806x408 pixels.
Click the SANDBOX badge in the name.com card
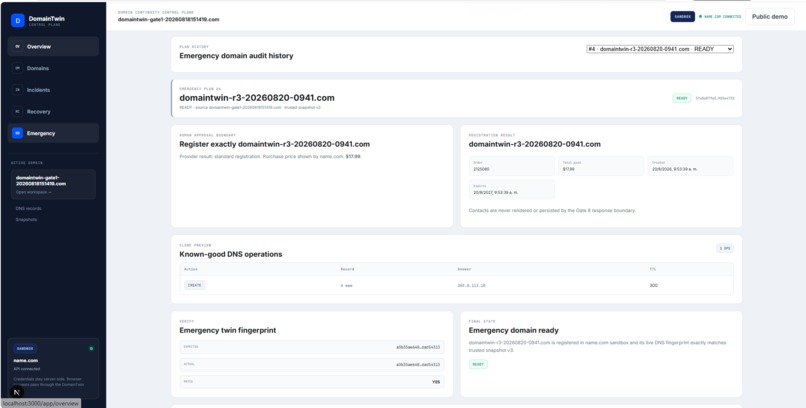25,348
